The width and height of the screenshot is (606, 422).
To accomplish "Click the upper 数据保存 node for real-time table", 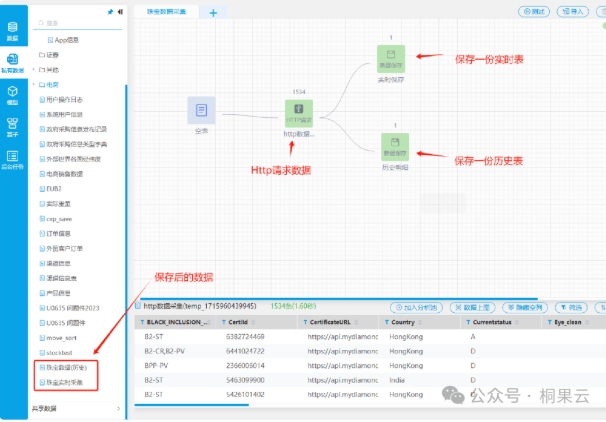I will click(x=391, y=58).
